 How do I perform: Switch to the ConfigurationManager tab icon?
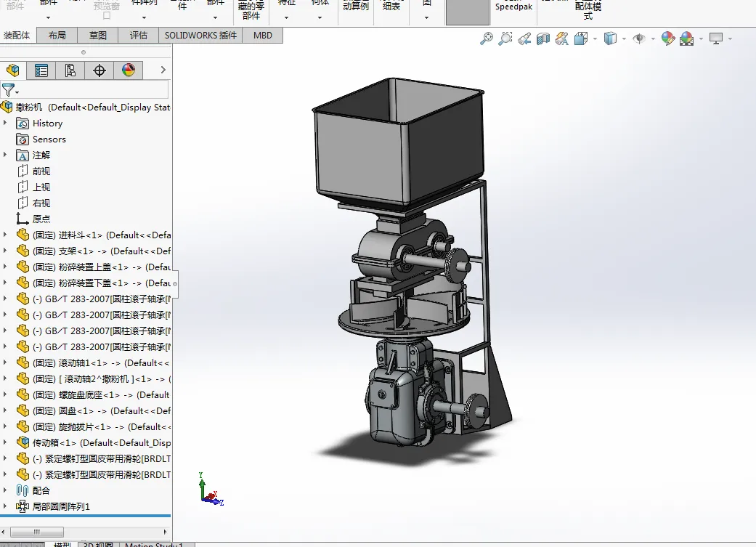pyautogui.click(x=70, y=70)
